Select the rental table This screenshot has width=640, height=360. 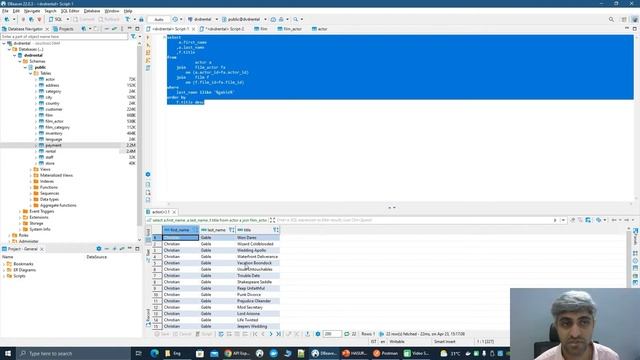50,151
